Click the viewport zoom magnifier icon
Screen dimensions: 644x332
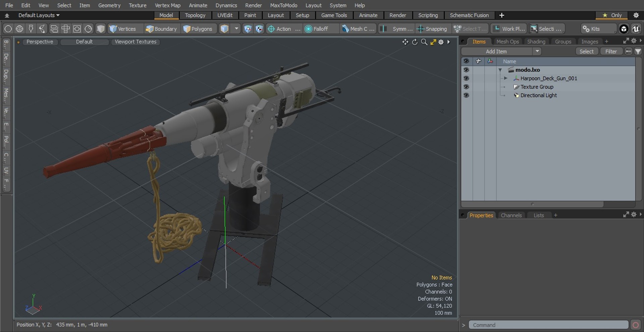(424, 42)
